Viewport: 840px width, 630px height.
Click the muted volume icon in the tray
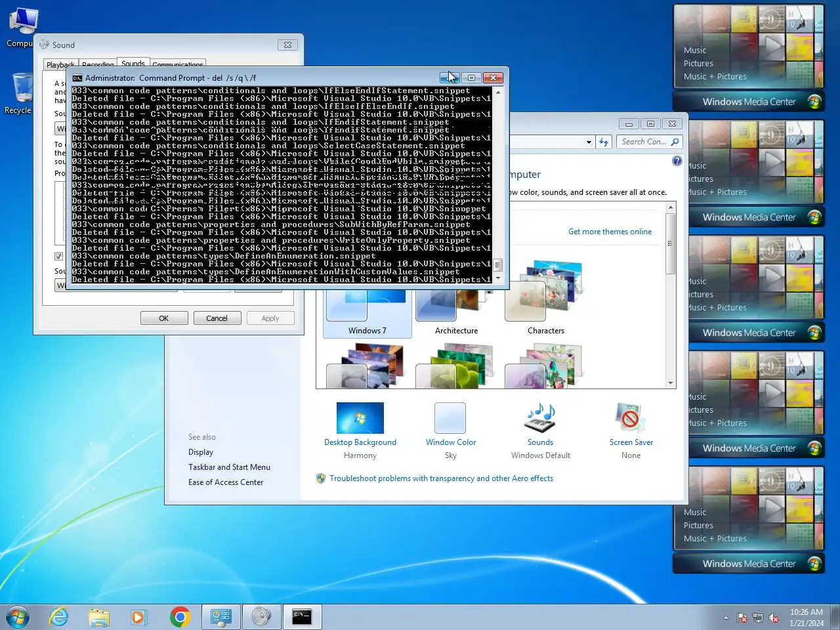pos(774,618)
